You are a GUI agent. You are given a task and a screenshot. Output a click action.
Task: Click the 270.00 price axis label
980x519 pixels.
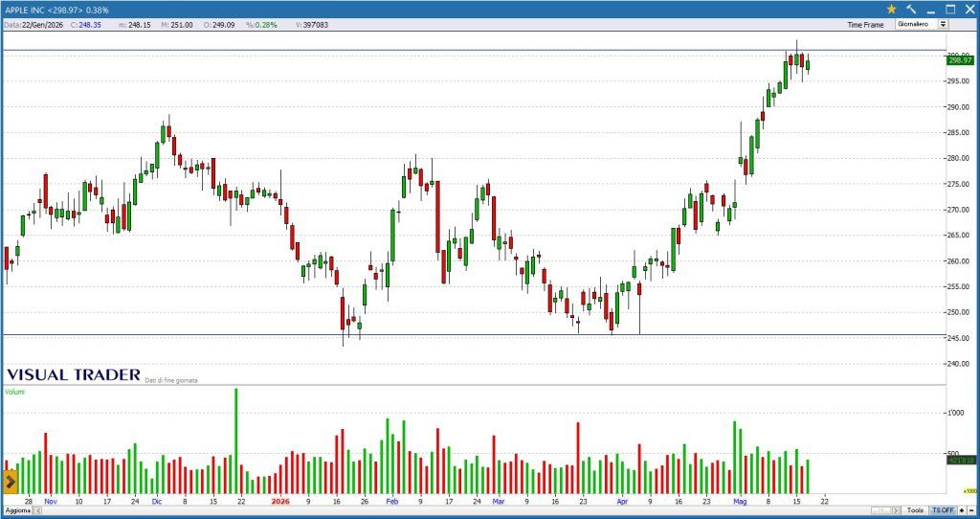961,210
